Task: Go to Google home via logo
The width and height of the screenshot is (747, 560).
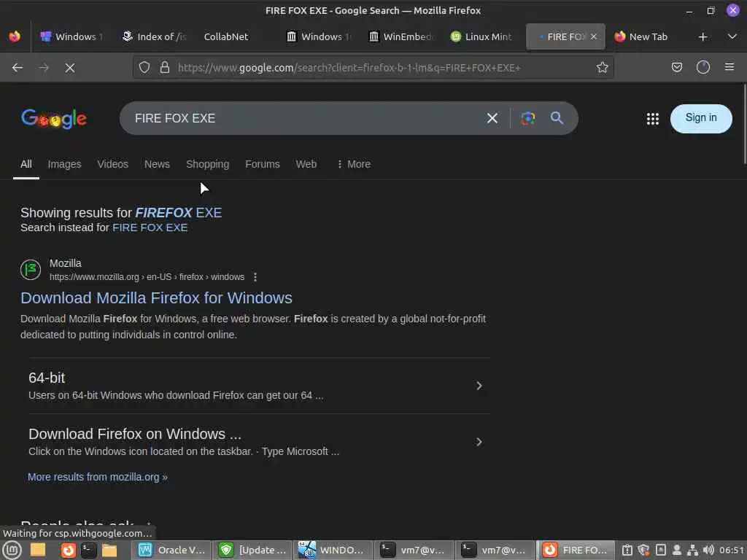Action: pyautogui.click(x=54, y=119)
